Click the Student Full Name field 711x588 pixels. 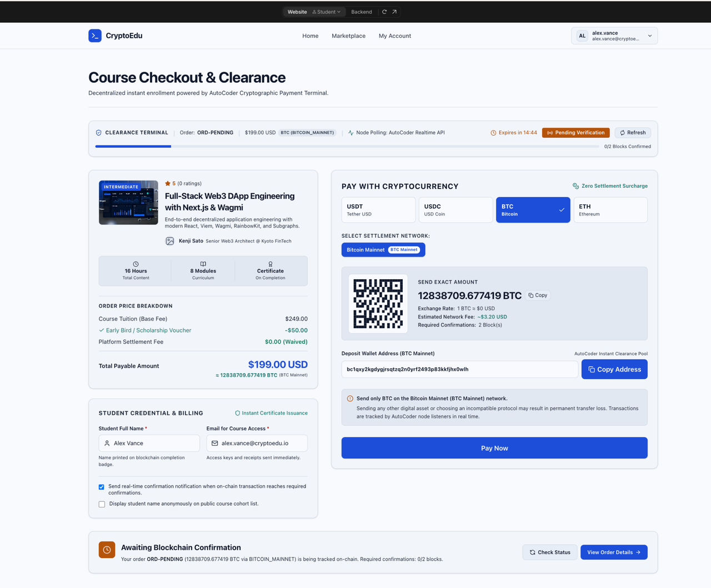[149, 443]
